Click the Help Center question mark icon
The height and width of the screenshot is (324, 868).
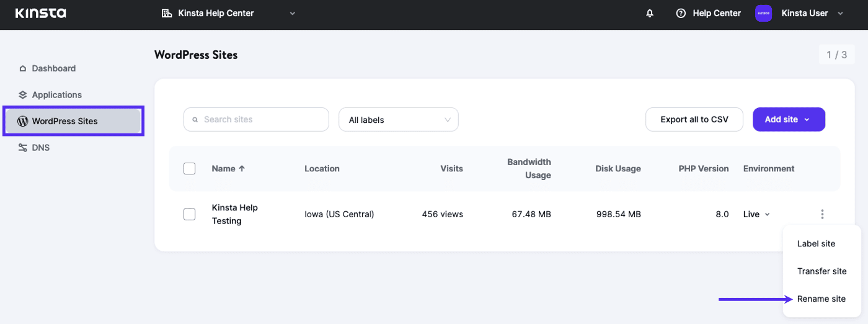click(681, 13)
